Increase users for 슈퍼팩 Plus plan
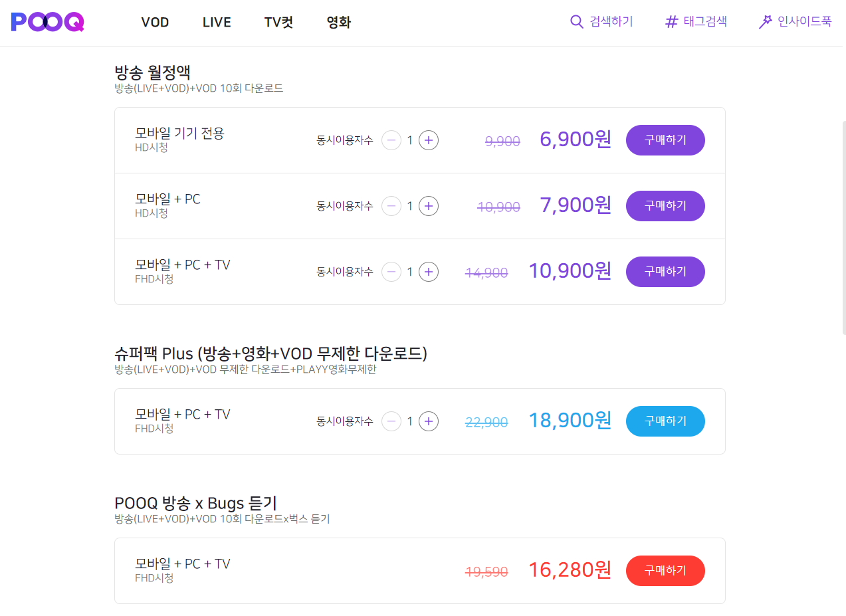 pyautogui.click(x=429, y=421)
